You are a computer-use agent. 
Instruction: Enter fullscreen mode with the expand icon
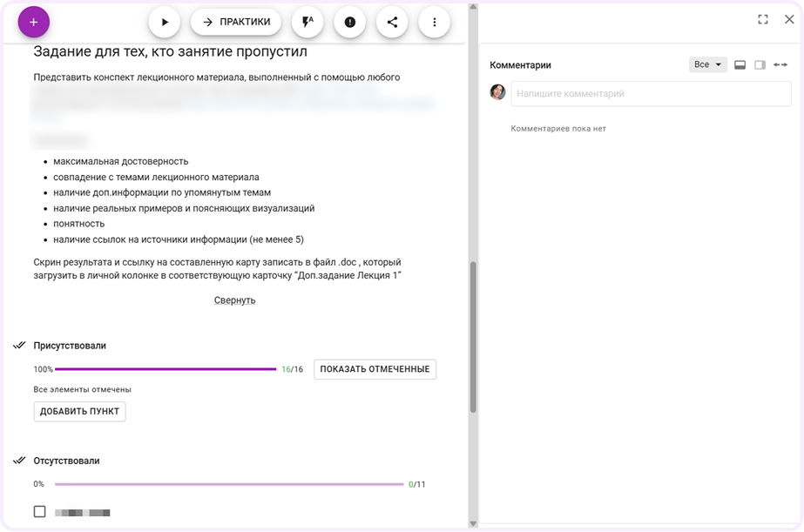tap(763, 19)
